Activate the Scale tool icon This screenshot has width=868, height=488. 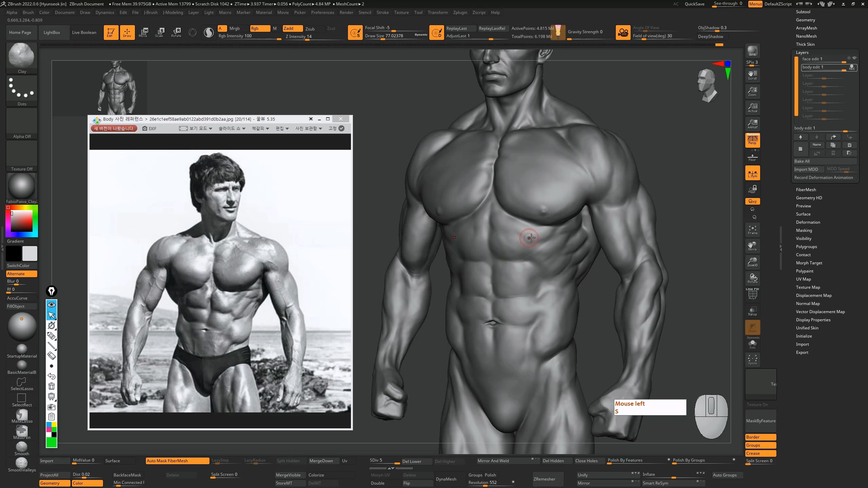click(x=159, y=32)
